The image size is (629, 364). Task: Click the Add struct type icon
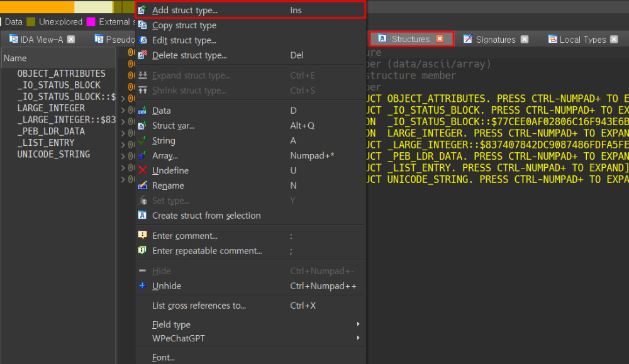142,10
